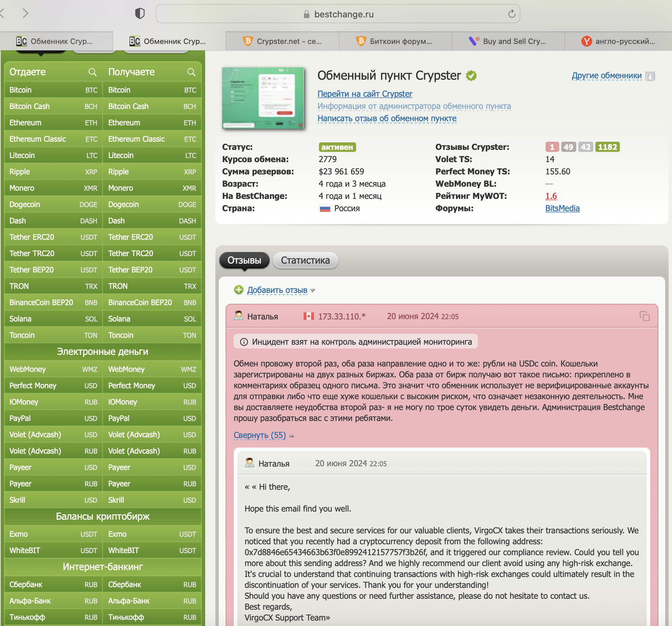Search currencies in the Отдаете column
Viewport: 672px width, 626px height.
pyautogui.click(x=92, y=72)
